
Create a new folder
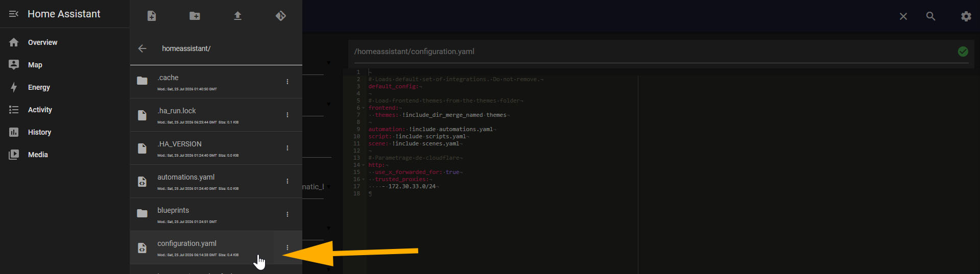tap(195, 16)
